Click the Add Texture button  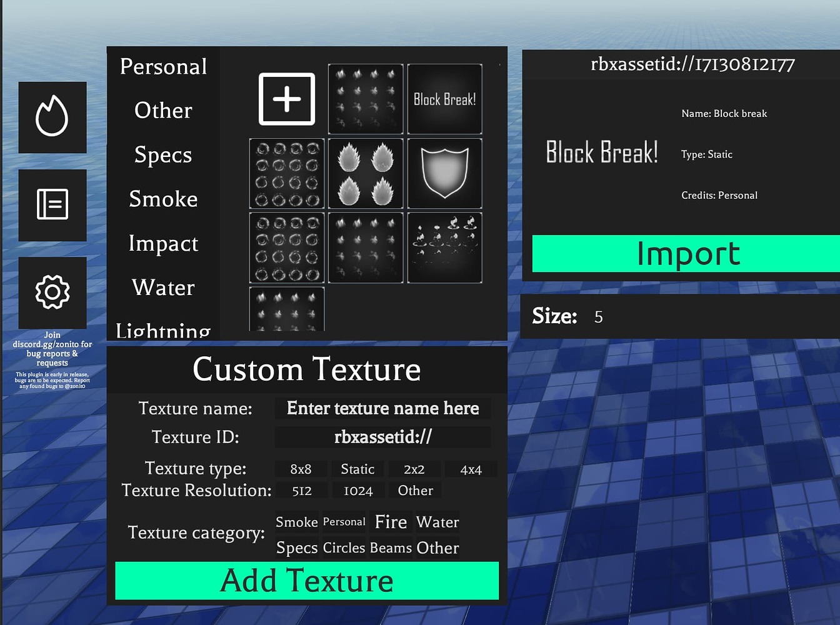[306, 581]
